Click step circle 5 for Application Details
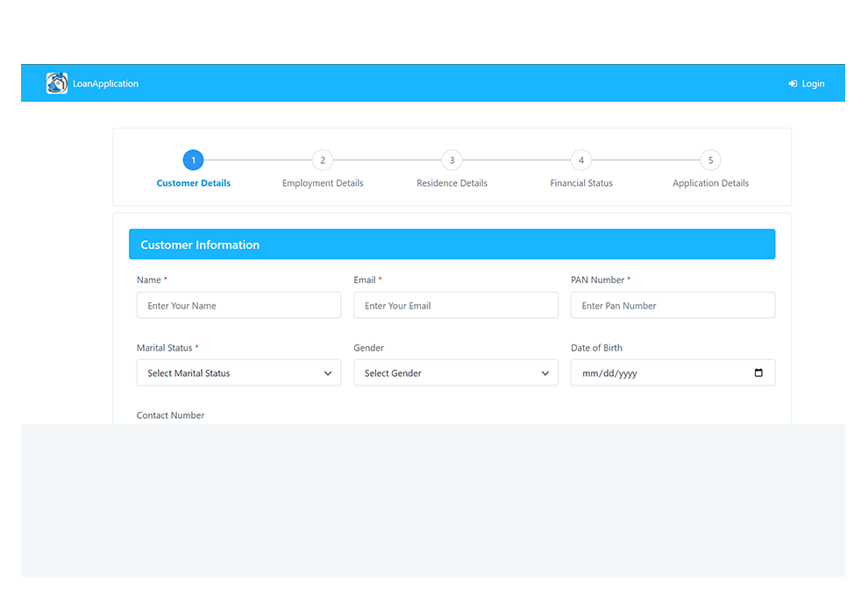The width and height of the screenshot is (868, 596). [710, 160]
